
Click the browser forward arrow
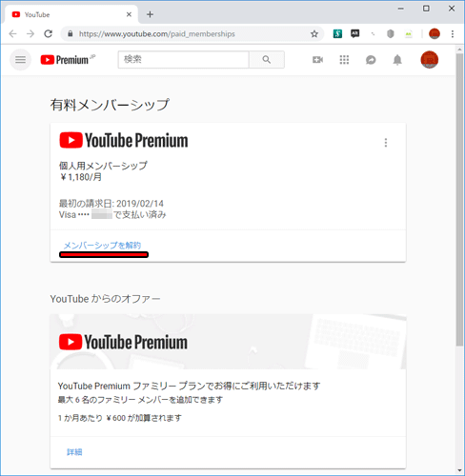coord(30,33)
